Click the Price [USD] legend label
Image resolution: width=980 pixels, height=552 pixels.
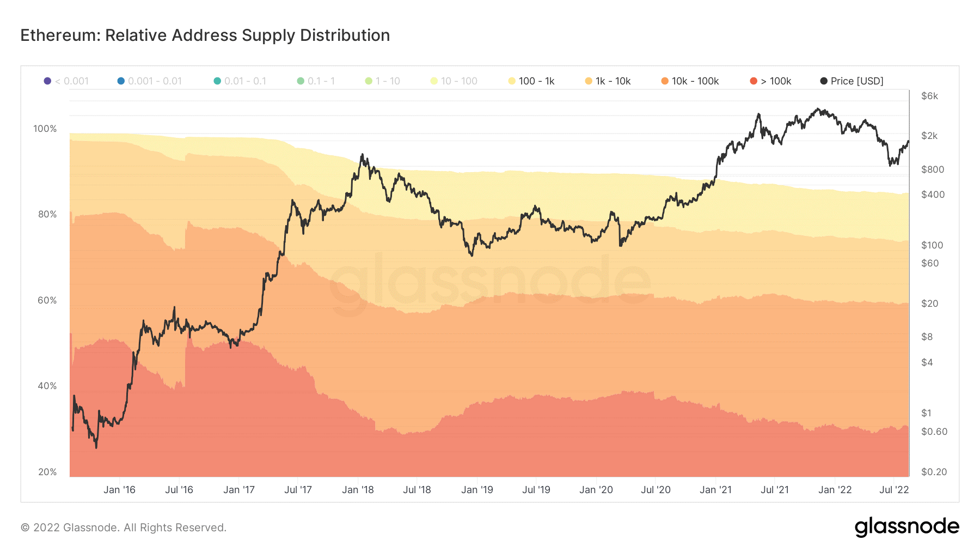pyautogui.click(x=857, y=81)
